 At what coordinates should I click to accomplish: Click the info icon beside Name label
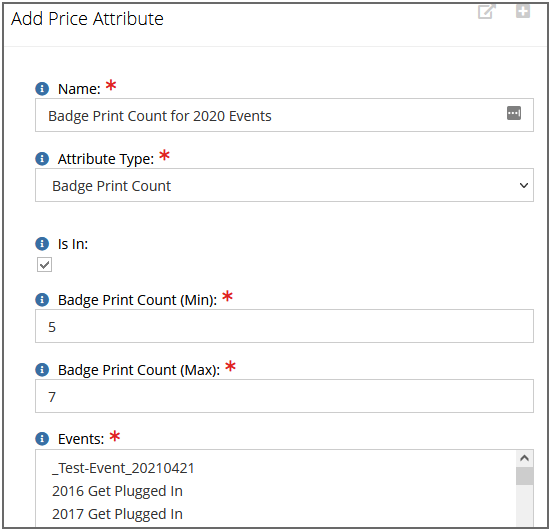(x=42, y=89)
